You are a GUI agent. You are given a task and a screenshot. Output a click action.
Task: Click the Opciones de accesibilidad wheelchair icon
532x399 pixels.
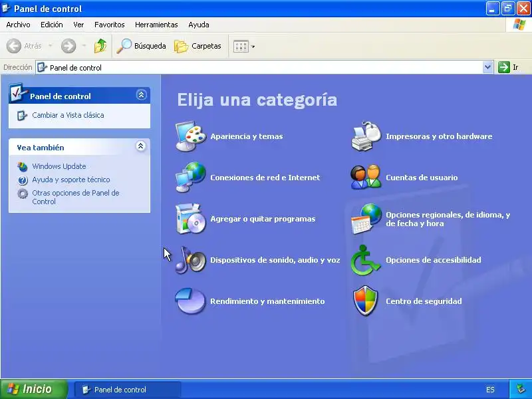tap(366, 260)
